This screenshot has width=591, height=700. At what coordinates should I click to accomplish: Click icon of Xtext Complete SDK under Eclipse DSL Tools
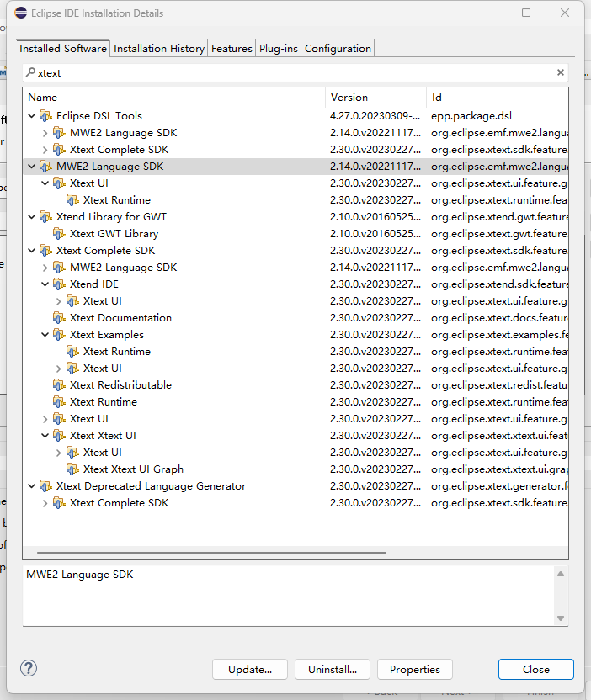59,150
